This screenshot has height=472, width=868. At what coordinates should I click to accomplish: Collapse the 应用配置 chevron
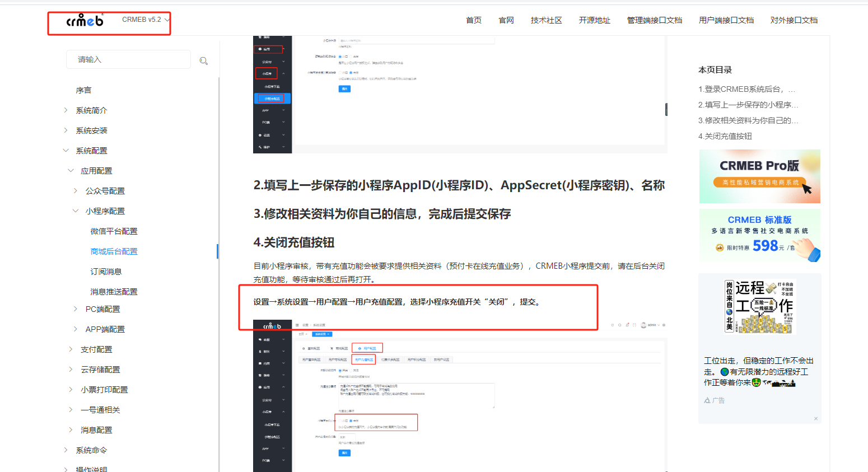[x=71, y=171]
